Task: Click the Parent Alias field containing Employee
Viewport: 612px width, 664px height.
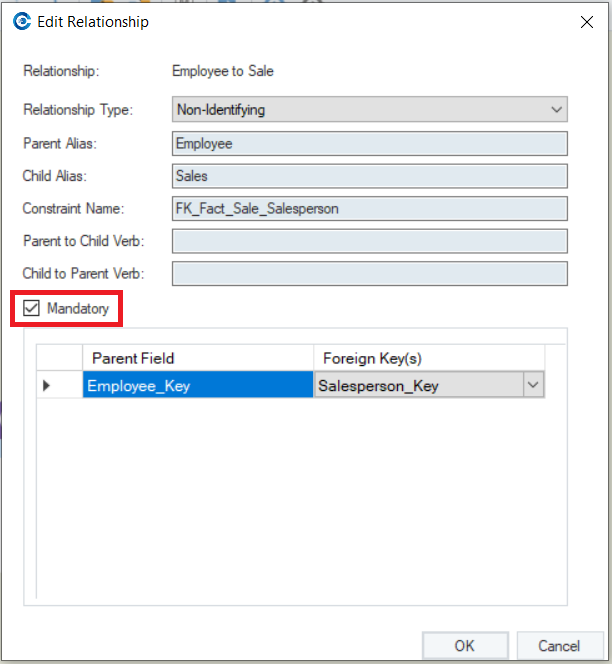Action: (x=369, y=143)
